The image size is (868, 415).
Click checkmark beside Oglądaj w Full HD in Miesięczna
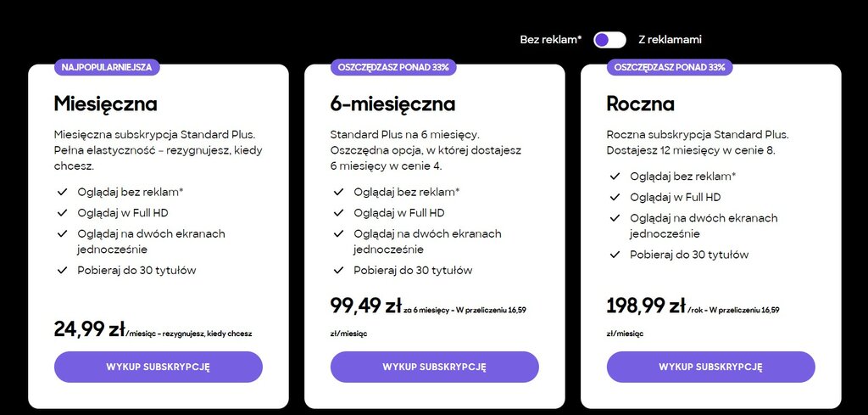(x=62, y=213)
